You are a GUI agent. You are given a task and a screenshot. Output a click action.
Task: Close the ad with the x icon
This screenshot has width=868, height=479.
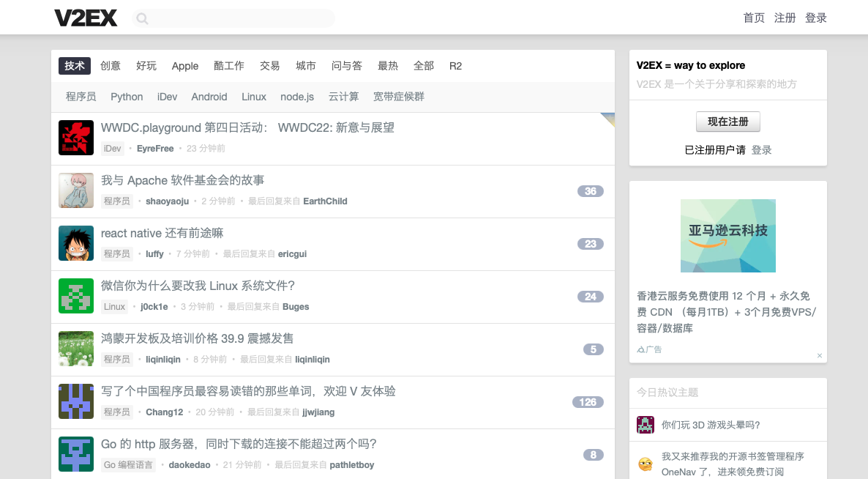tap(819, 355)
